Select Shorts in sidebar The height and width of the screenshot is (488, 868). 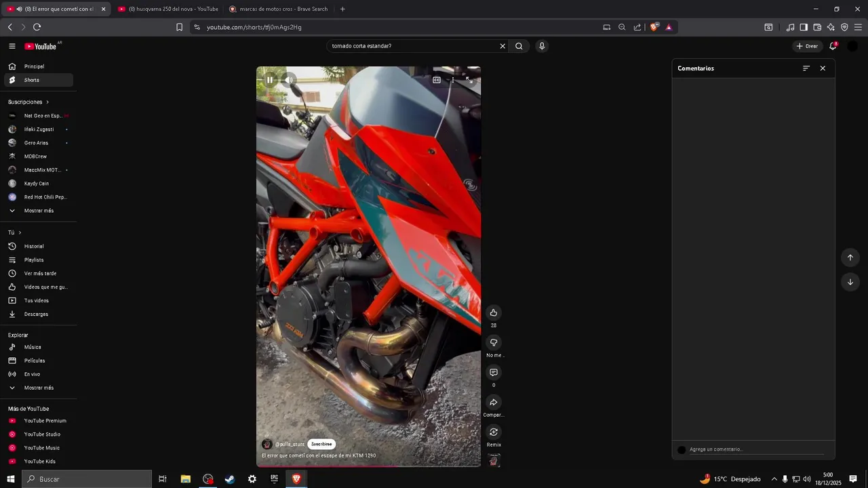click(39, 80)
